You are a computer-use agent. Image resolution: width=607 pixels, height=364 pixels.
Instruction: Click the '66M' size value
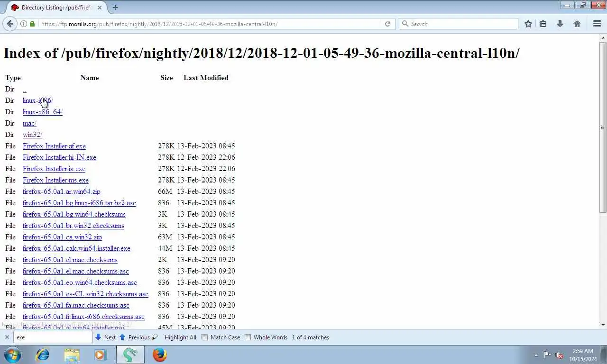point(165,191)
